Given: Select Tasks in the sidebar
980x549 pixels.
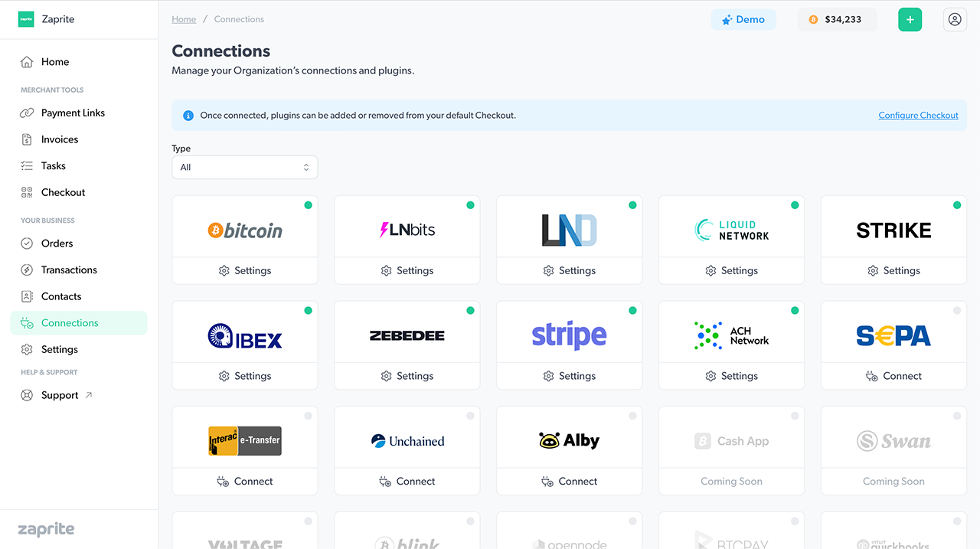Looking at the screenshot, I should click(x=78, y=165).
